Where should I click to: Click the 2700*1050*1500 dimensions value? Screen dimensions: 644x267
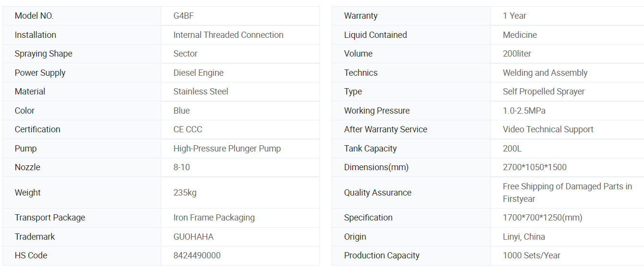535,167
